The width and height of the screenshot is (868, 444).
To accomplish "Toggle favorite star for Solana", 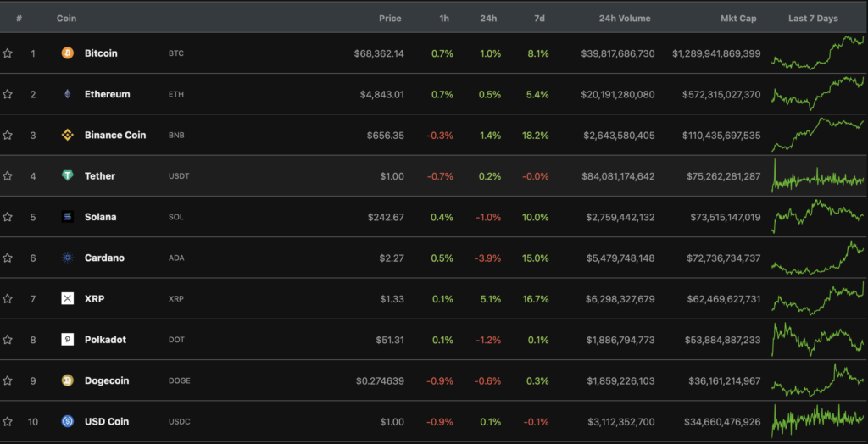I will pyautogui.click(x=8, y=217).
